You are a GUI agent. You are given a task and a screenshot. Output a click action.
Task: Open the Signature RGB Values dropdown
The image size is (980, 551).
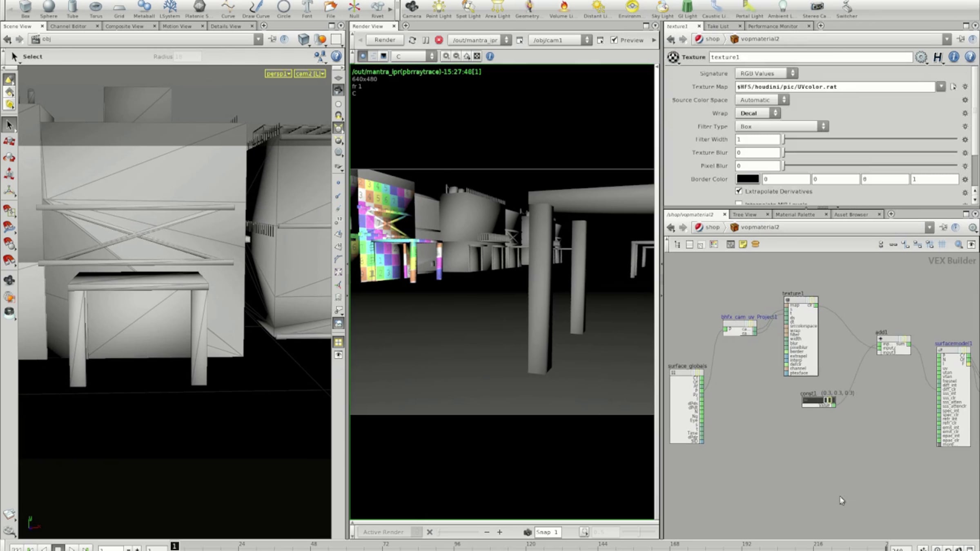tap(766, 73)
